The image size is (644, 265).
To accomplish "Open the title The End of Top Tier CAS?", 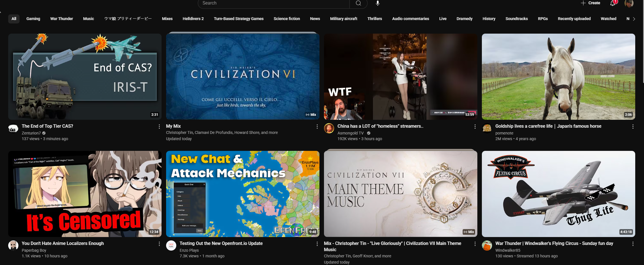I will point(47,126).
